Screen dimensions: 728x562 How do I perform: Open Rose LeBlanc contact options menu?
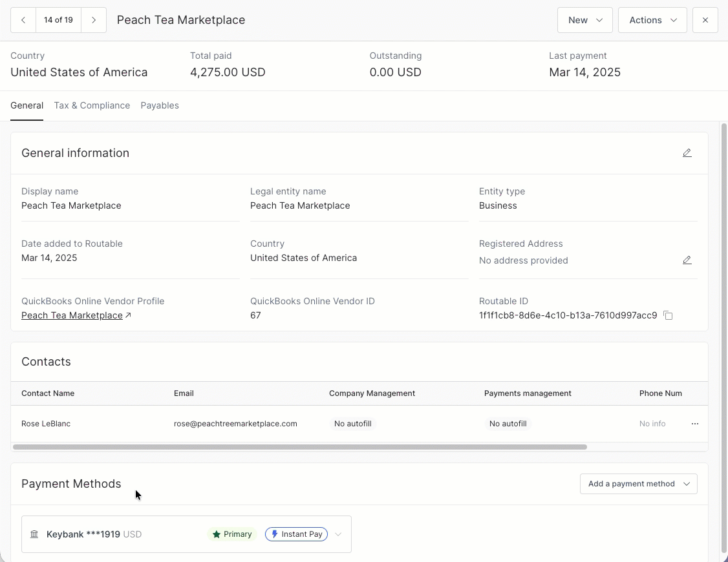pyautogui.click(x=694, y=424)
